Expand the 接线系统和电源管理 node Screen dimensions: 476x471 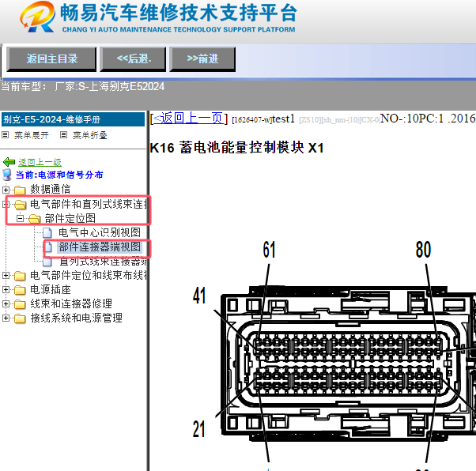pyautogui.click(x=6, y=318)
